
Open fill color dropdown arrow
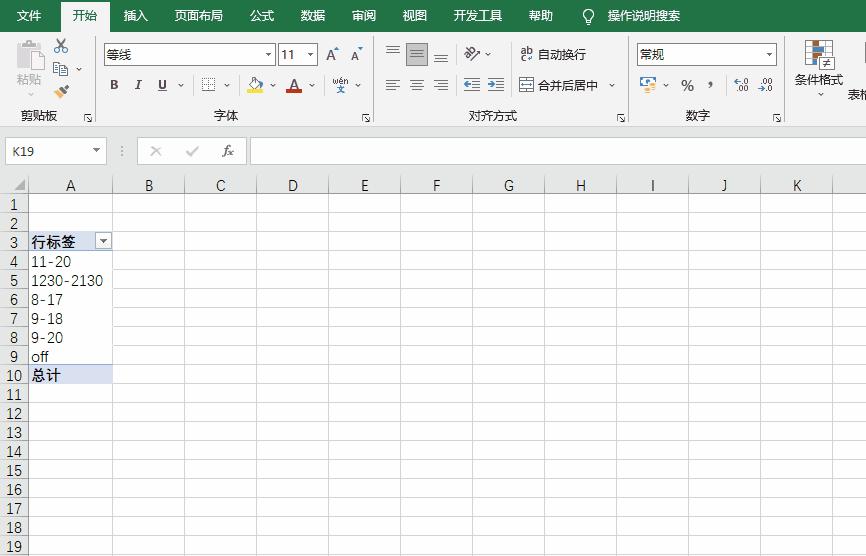tap(273, 86)
